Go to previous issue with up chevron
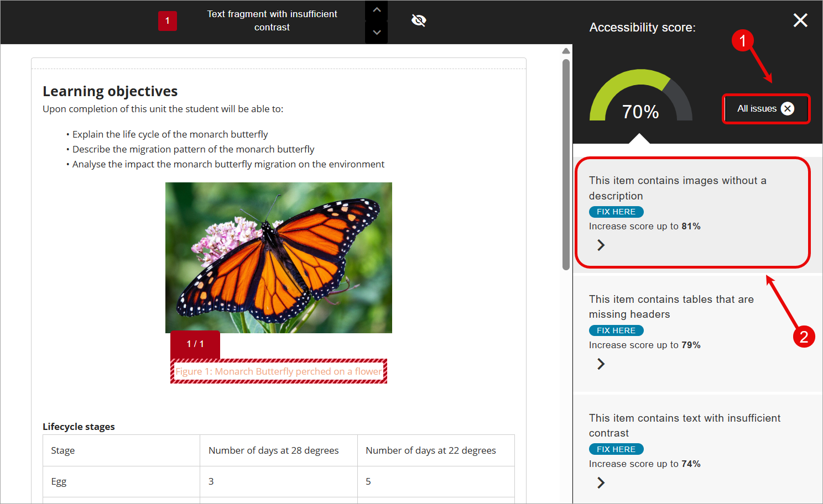 (377, 11)
